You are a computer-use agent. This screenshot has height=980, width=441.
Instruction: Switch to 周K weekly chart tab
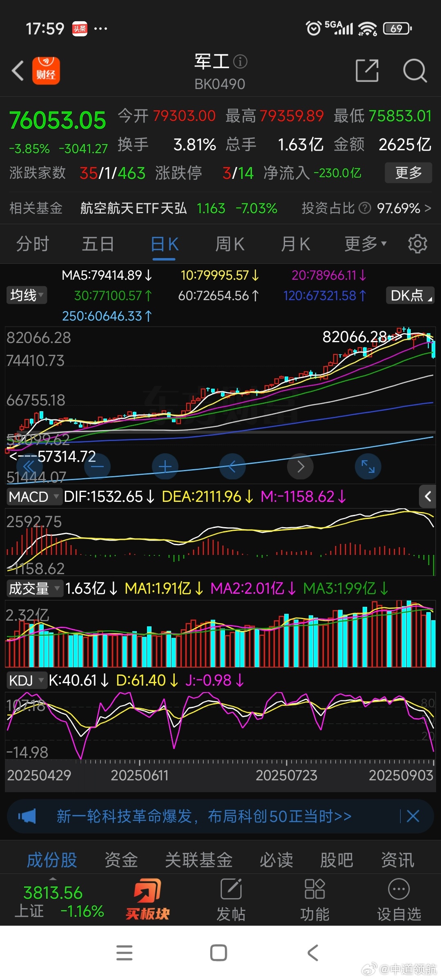[x=229, y=244]
